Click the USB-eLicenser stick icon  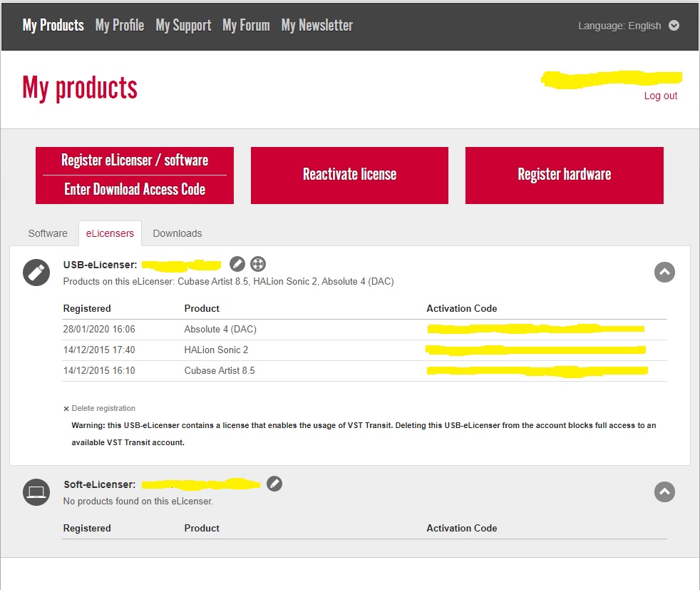click(36, 273)
